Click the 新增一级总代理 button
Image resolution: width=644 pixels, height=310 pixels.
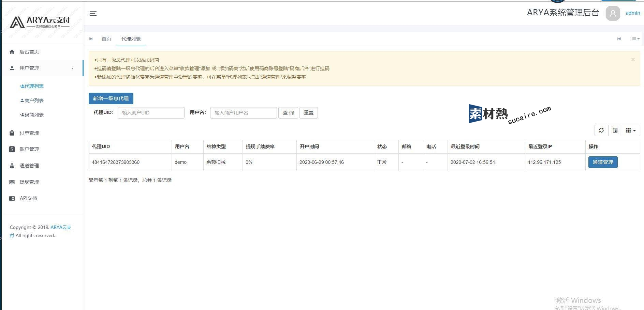pyautogui.click(x=111, y=98)
